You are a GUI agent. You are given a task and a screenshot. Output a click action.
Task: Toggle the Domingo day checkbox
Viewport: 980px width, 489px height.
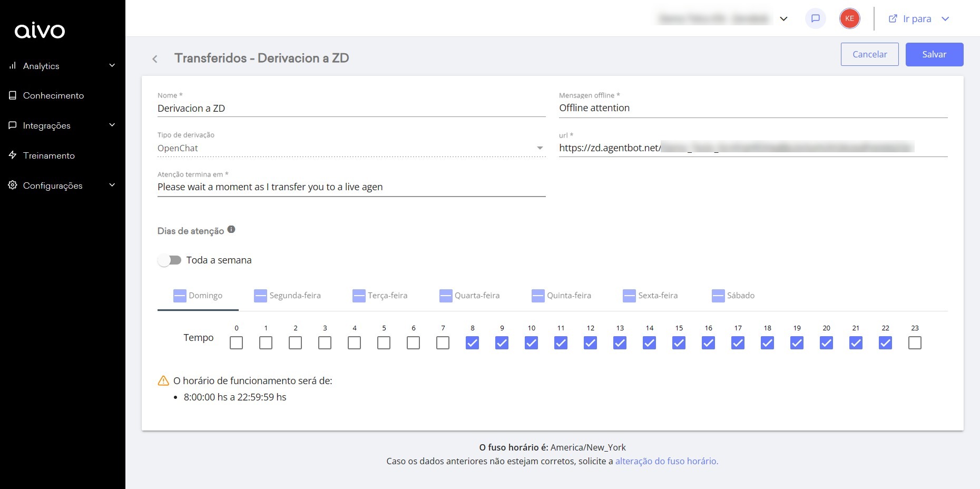coord(180,296)
